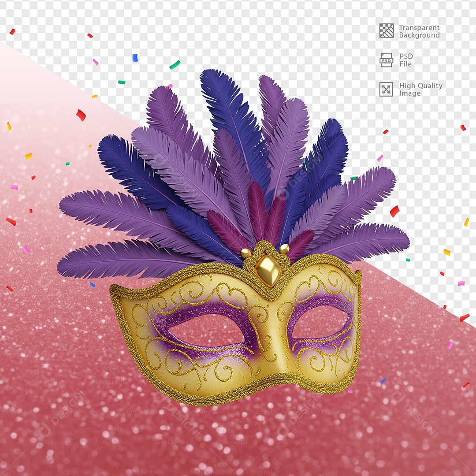Screen dimensions: 476x476
Task: Click the small gold bead right of gem
Action: 284,249
